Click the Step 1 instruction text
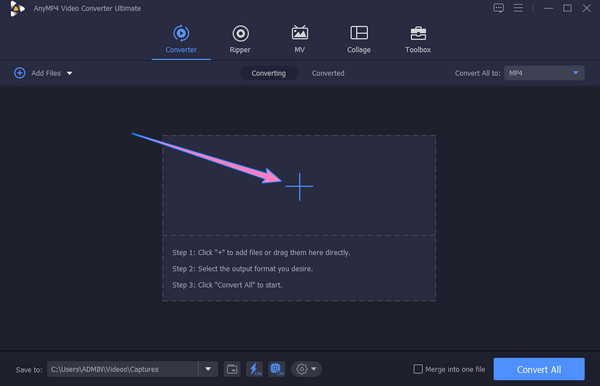Image resolution: width=600 pixels, height=386 pixels. 261,252
